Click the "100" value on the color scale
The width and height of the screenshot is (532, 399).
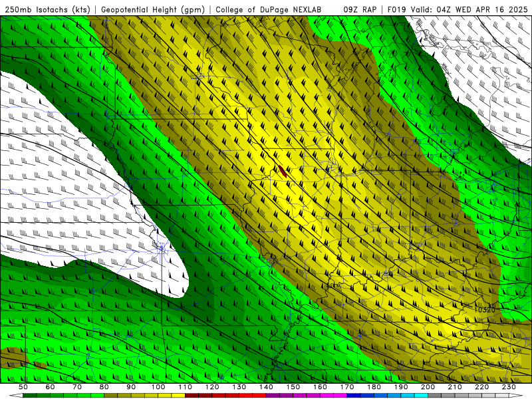[x=158, y=387]
